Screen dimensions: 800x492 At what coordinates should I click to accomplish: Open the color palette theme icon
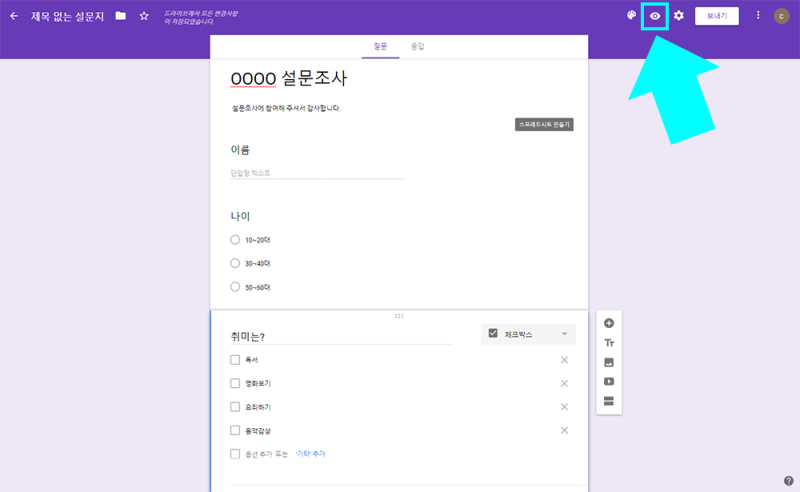[x=631, y=15]
